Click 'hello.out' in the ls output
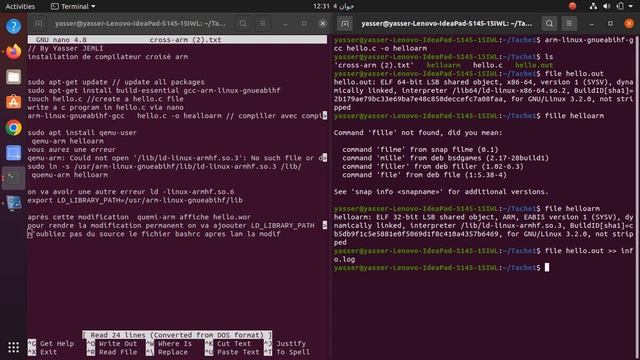 pyautogui.click(x=534, y=65)
